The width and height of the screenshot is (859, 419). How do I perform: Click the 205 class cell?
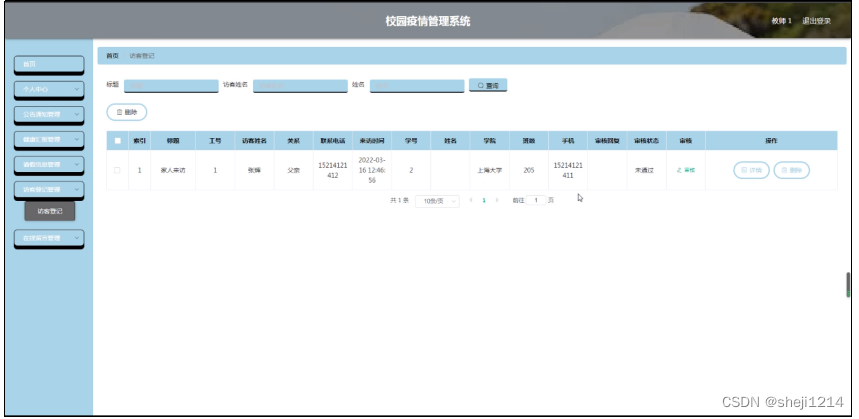(529, 170)
